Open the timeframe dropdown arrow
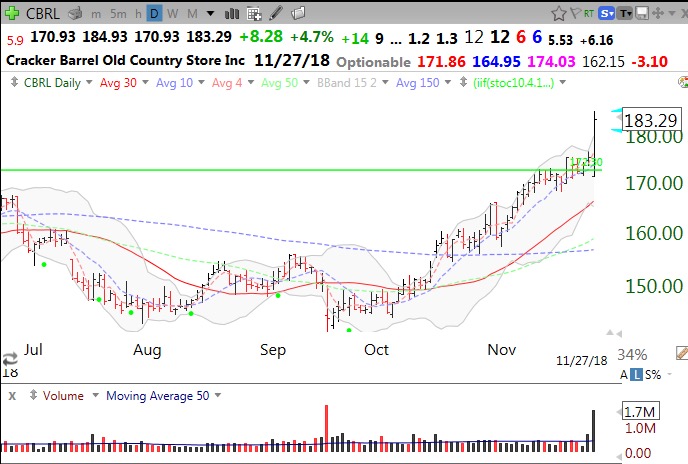This screenshot has width=688, height=464. 211,14
